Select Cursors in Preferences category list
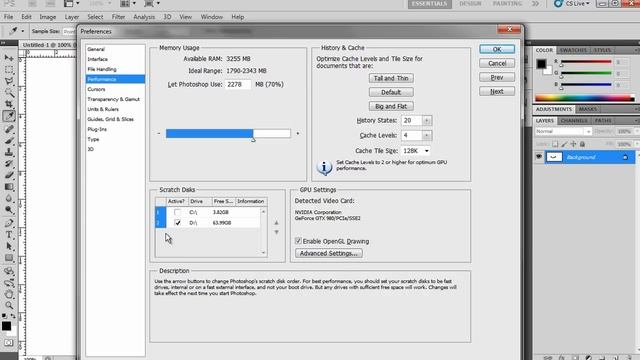 click(x=96, y=89)
